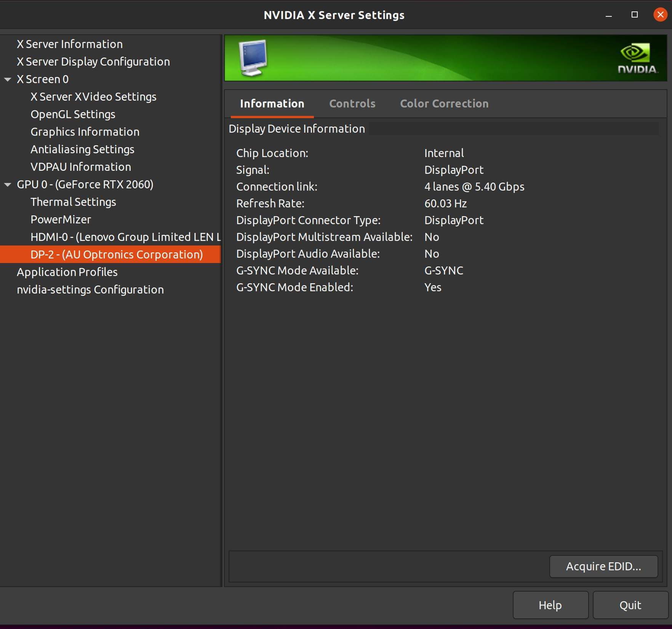Open the Color Correction tab

point(444,104)
